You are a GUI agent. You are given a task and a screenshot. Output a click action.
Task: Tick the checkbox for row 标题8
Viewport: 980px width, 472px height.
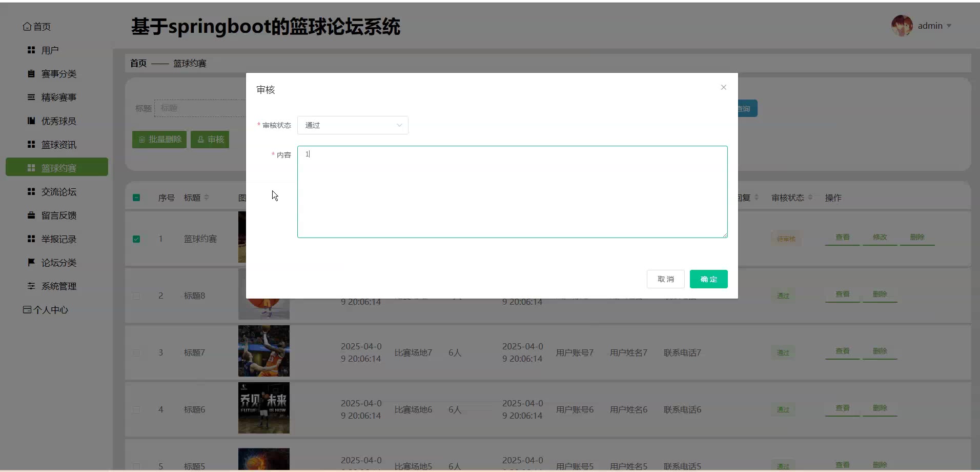[x=136, y=296]
